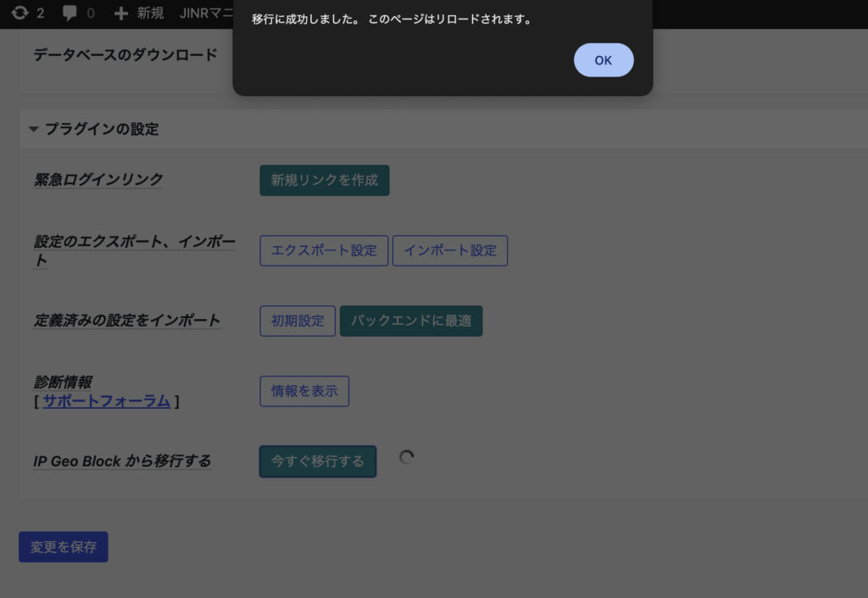The height and width of the screenshot is (598, 868).
Task: Click the plus 新規 icon in admin bar
Action: (121, 14)
